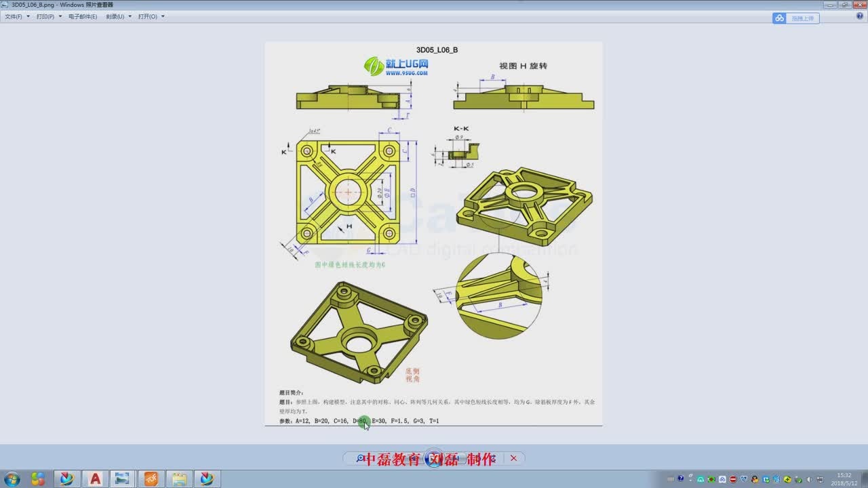
Task: Delete the photo with the red X
Action: [x=513, y=458]
